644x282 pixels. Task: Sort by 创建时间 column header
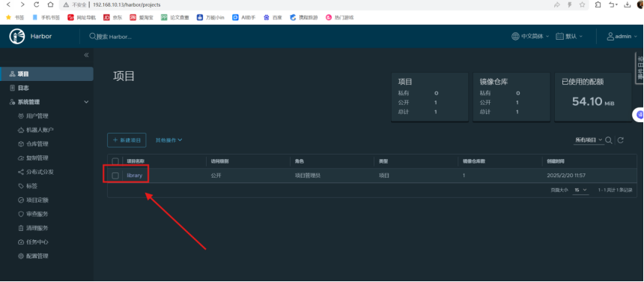click(556, 161)
